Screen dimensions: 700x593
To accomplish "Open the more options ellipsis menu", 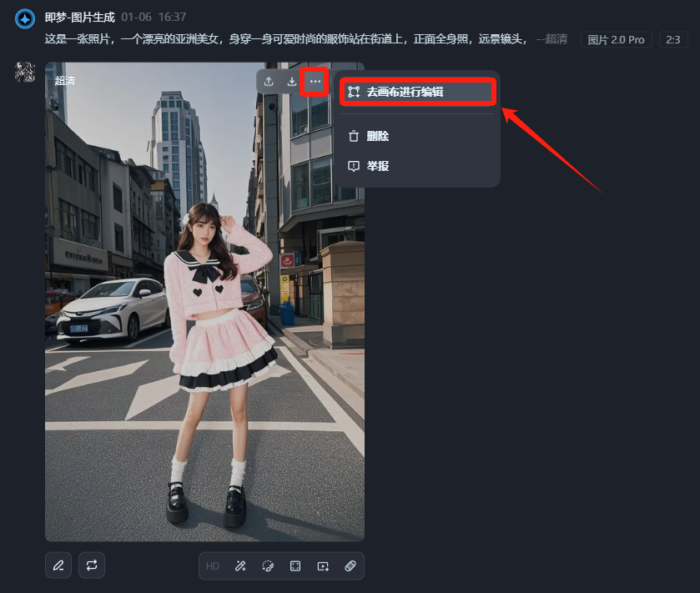I will [314, 83].
